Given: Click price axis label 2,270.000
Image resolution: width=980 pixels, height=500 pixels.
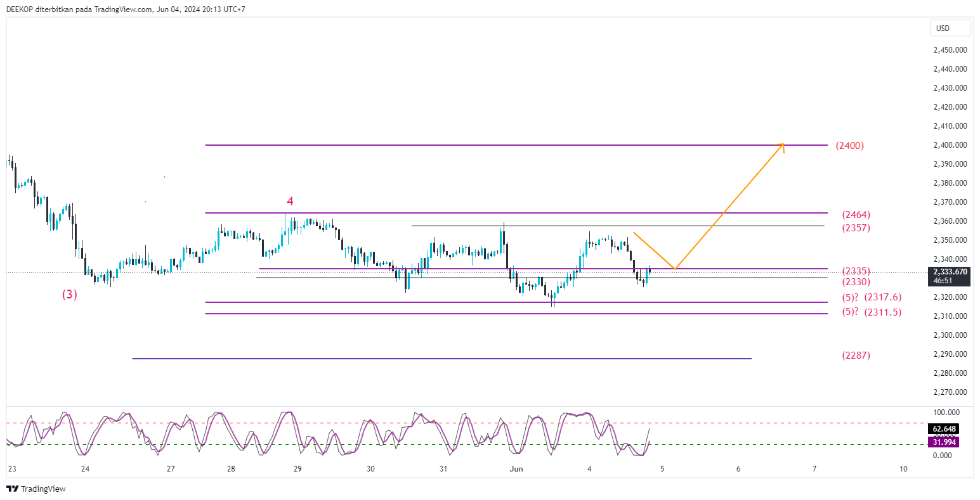Looking at the screenshot, I should [950, 392].
